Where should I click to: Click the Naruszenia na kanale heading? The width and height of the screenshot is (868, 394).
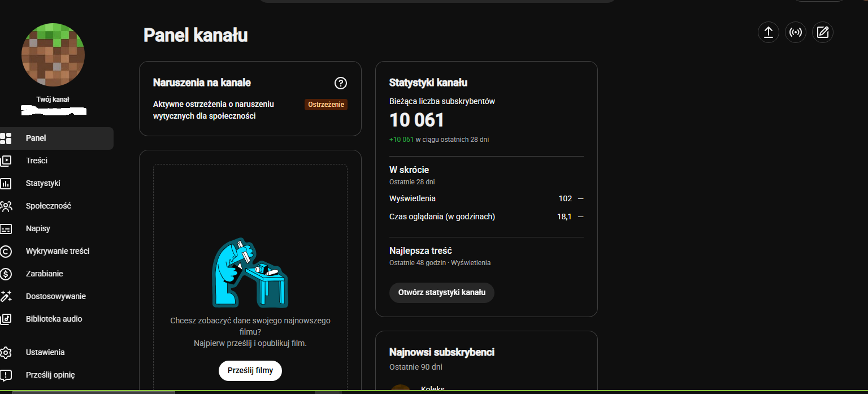click(x=202, y=83)
